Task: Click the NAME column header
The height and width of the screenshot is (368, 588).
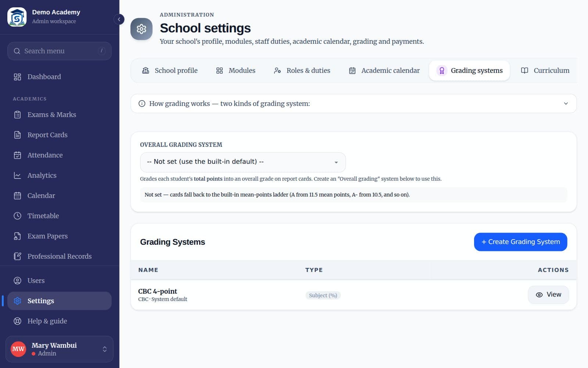Action: pyautogui.click(x=148, y=270)
